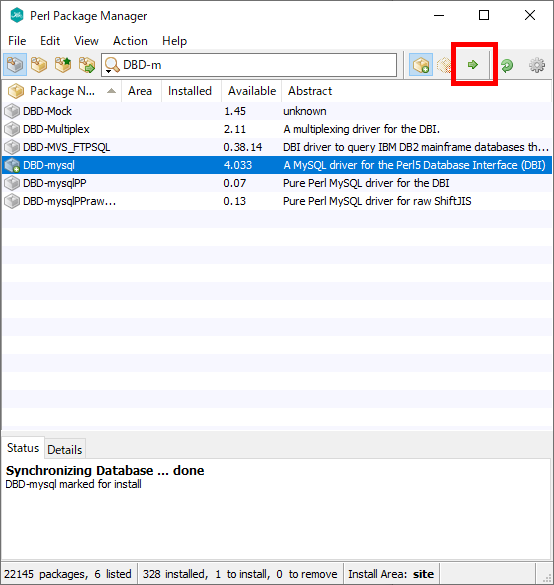
Task: Show upgradable packages star icon
Action: coord(63,65)
